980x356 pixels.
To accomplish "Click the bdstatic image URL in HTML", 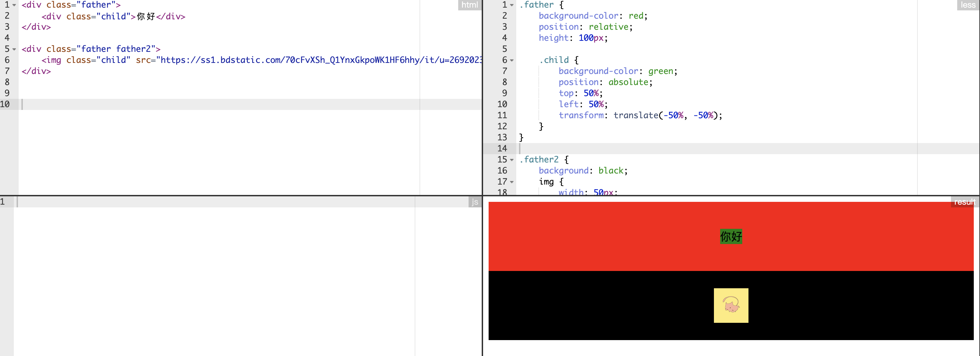I will [x=320, y=60].
